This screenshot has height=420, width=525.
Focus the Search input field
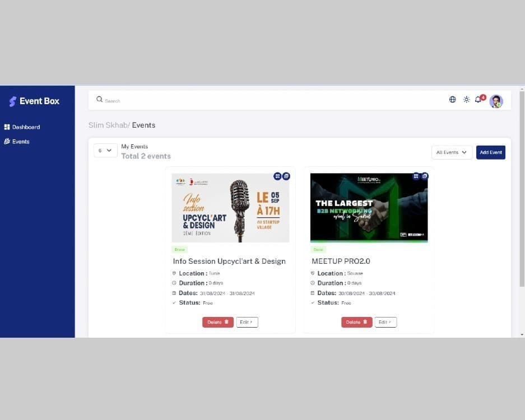point(269,101)
